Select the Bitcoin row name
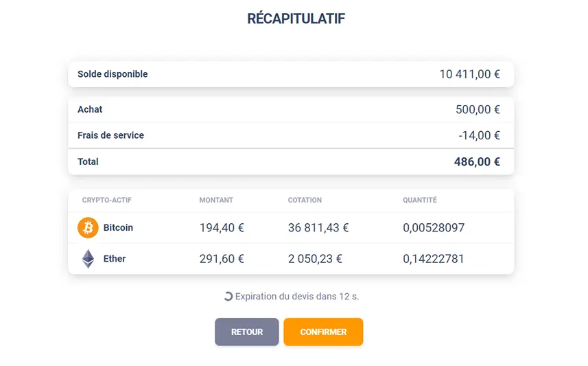Viewport: 588px width, 366px height. tap(118, 227)
